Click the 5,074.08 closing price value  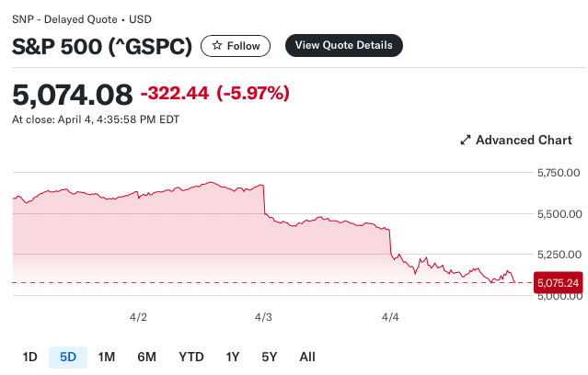tap(72, 93)
